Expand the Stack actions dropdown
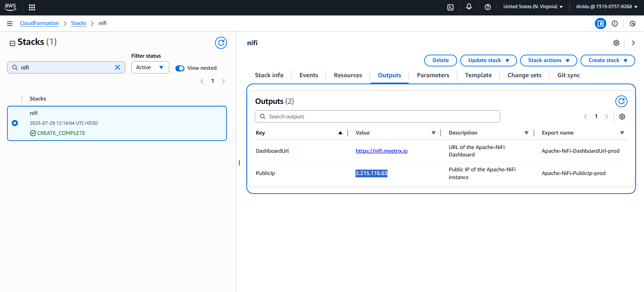The width and height of the screenshot is (644, 292). (549, 60)
